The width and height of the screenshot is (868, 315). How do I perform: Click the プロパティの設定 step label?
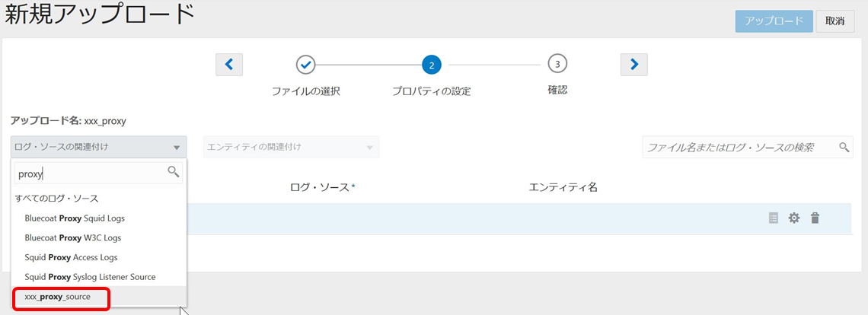pos(431,91)
